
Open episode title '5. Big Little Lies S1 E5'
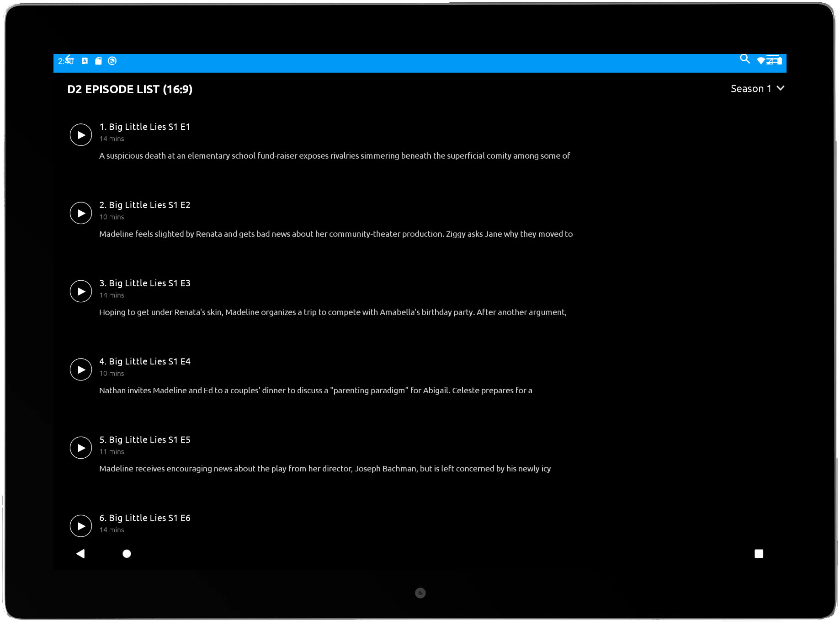(144, 439)
